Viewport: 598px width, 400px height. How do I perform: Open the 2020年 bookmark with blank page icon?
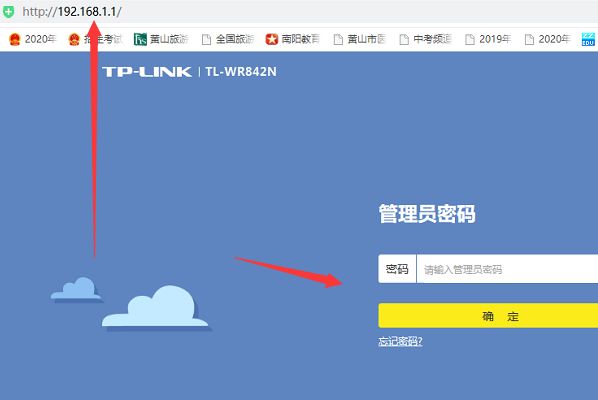click(547, 39)
